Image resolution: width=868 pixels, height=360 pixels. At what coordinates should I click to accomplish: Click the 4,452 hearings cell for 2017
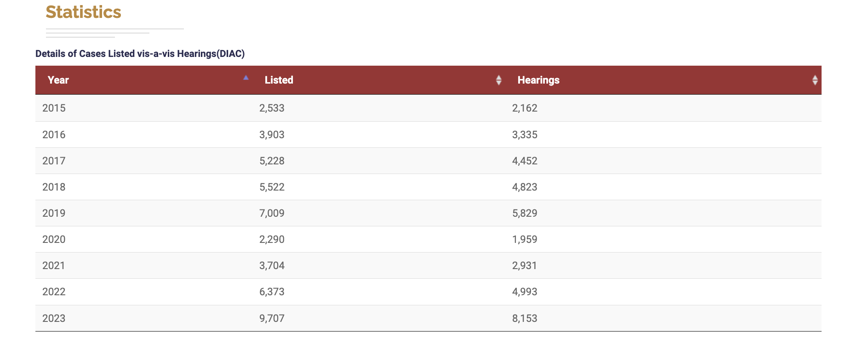click(x=525, y=161)
